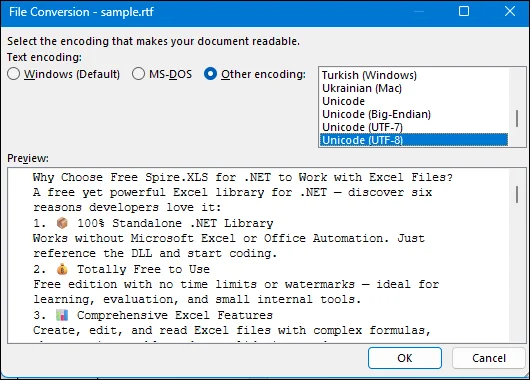Click the package emoji in preview line 1
530x380 pixels.
[x=62, y=223]
